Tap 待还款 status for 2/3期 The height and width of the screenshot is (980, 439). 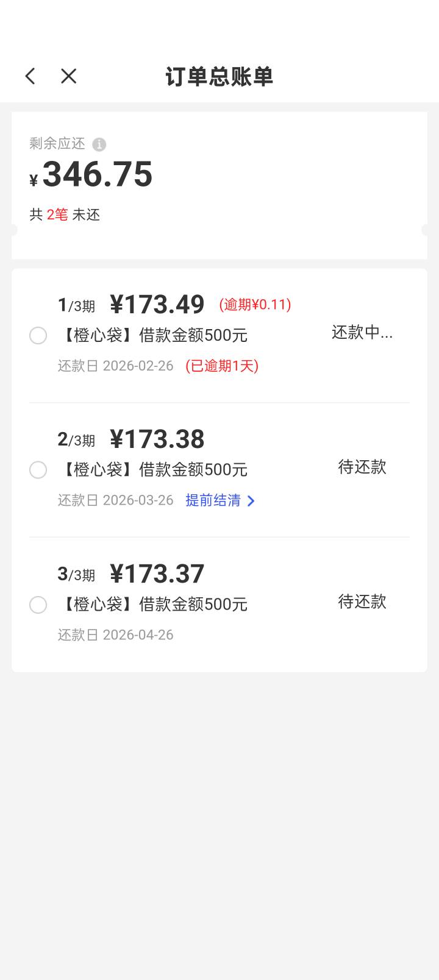click(x=362, y=467)
